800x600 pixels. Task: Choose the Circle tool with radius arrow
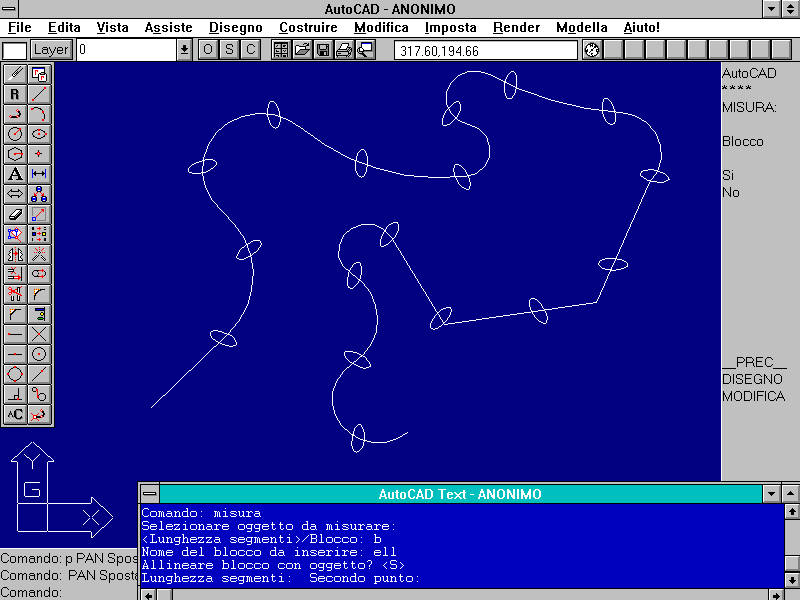point(15,134)
